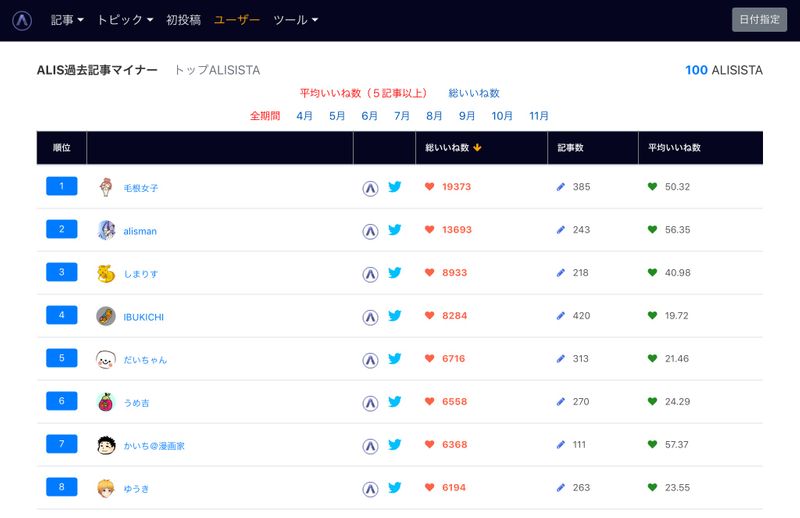Open the ツール dropdown menu

pos(296,20)
